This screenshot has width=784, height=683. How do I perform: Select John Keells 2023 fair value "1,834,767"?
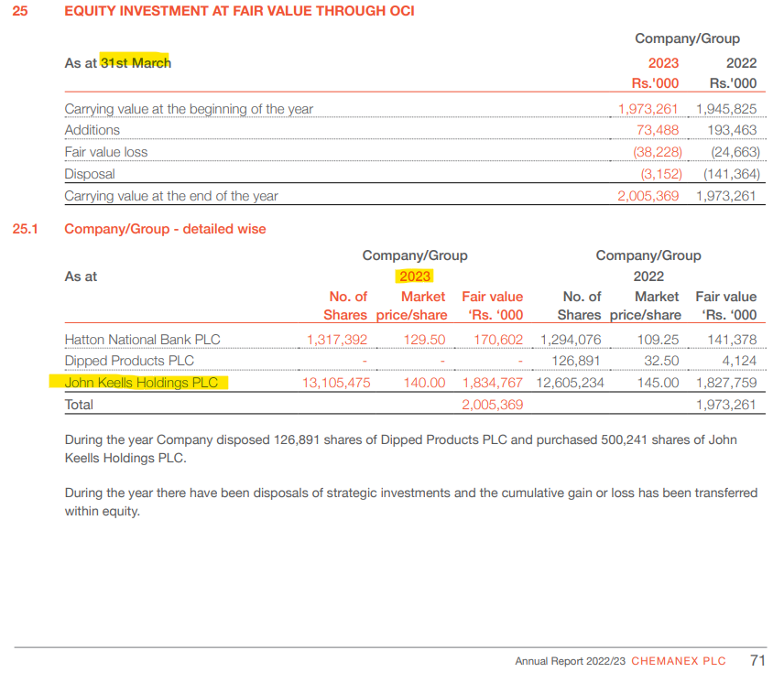pos(493,383)
